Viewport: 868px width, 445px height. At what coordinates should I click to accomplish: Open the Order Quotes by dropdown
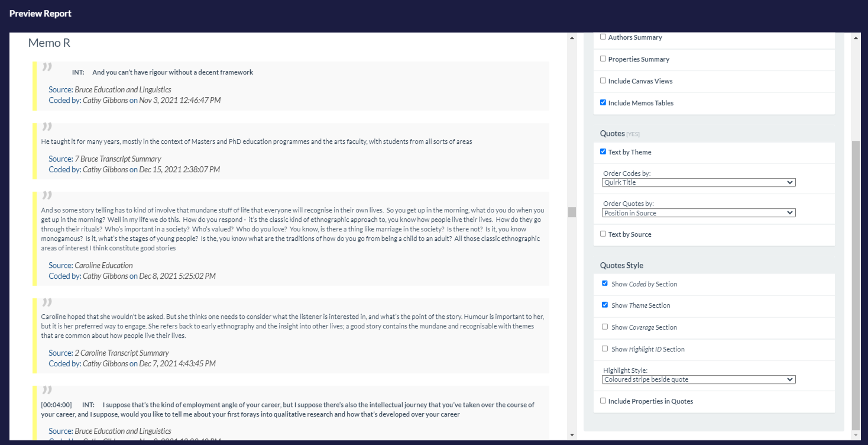(699, 212)
